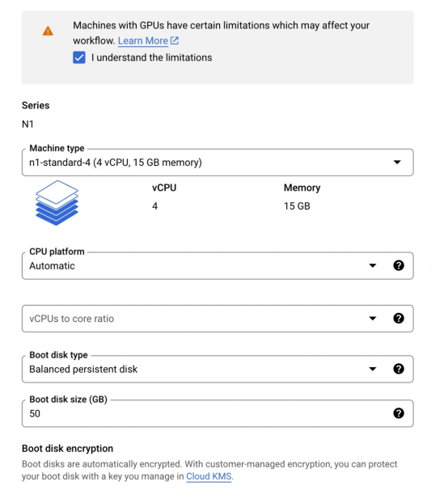This screenshot has height=499, width=448.
Task: Click the Memory value 15 GB
Action: 297,206
